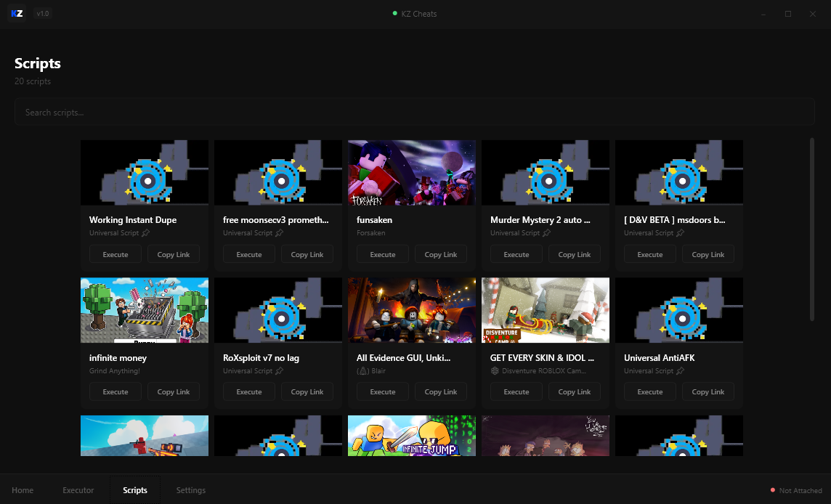
Task: Execute the Universal AntiAFK script
Action: coord(649,391)
